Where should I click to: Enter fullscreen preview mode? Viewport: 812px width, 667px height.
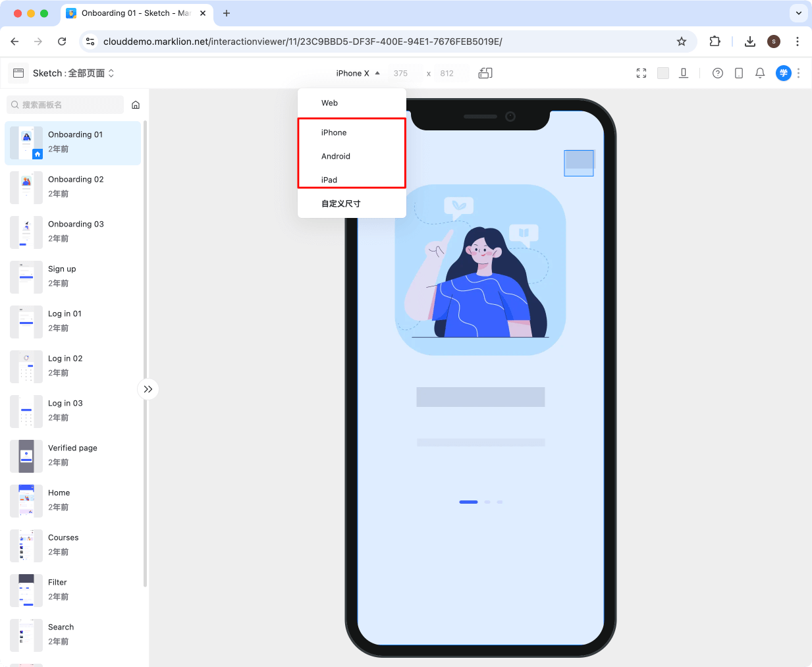pos(641,73)
